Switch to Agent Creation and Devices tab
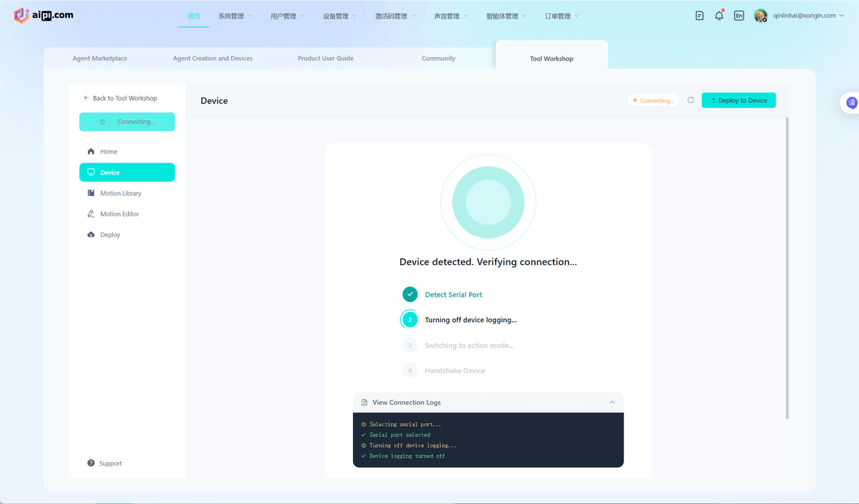 (213, 58)
